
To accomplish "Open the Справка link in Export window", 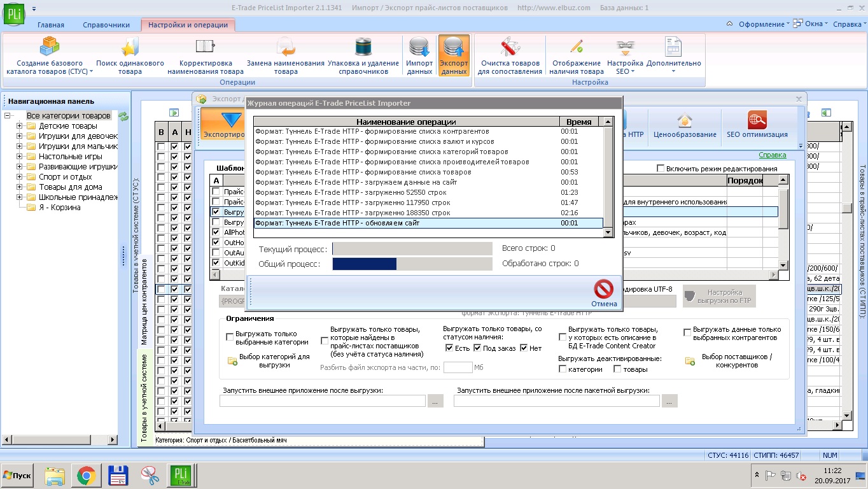I will click(x=773, y=155).
